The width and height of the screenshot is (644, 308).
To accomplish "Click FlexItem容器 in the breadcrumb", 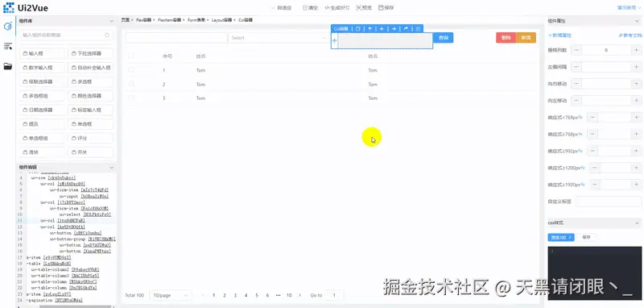I will (169, 19).
